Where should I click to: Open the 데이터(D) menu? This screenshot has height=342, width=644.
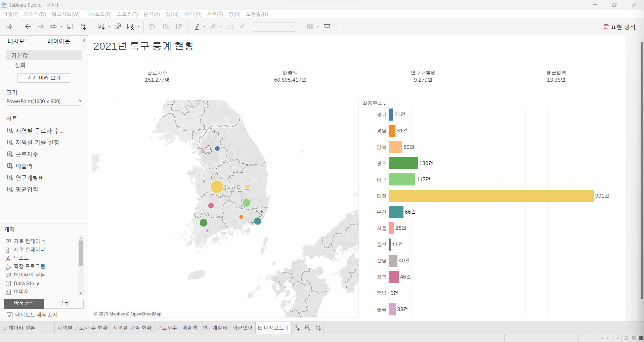(x=35, y=14)
